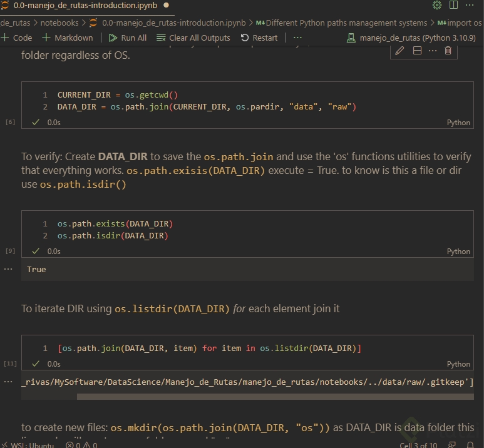Viewport: 484px width, 448px height.
Task: Click the split editor icon
Action: 453,5
